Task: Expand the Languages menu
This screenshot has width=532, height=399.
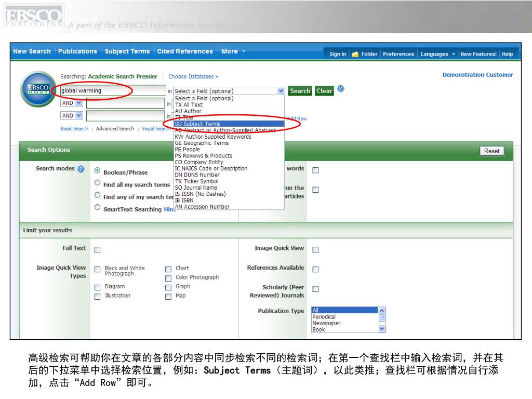Action: 437,54
